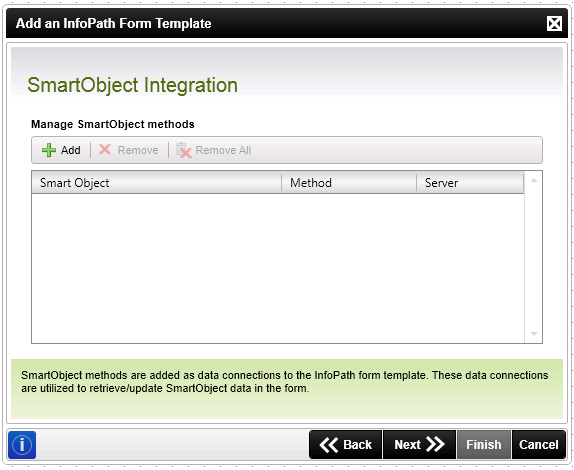
Task: Click the Finish button
Action: click(x=484, y=444)
